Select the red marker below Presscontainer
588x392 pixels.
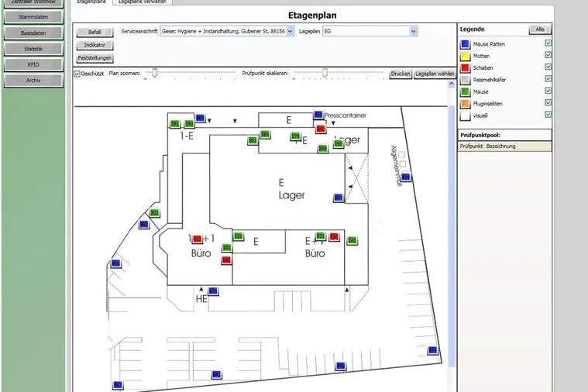(x=321, y=129)
